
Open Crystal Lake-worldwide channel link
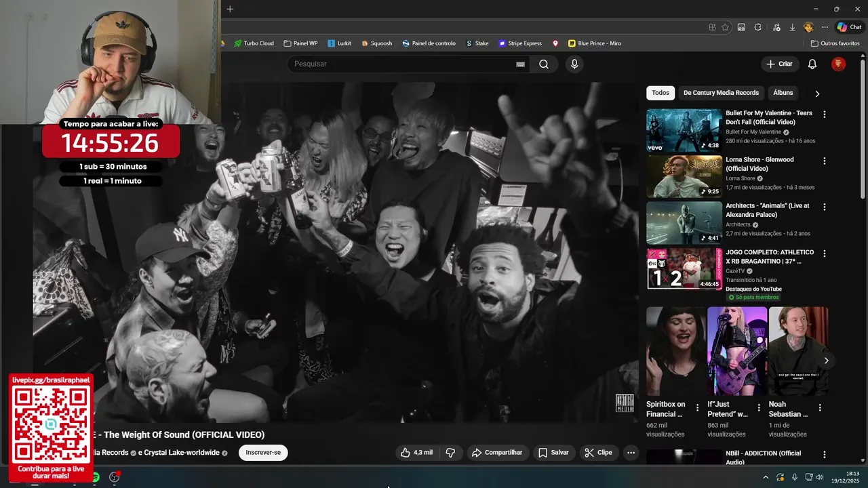coord(182,453)
